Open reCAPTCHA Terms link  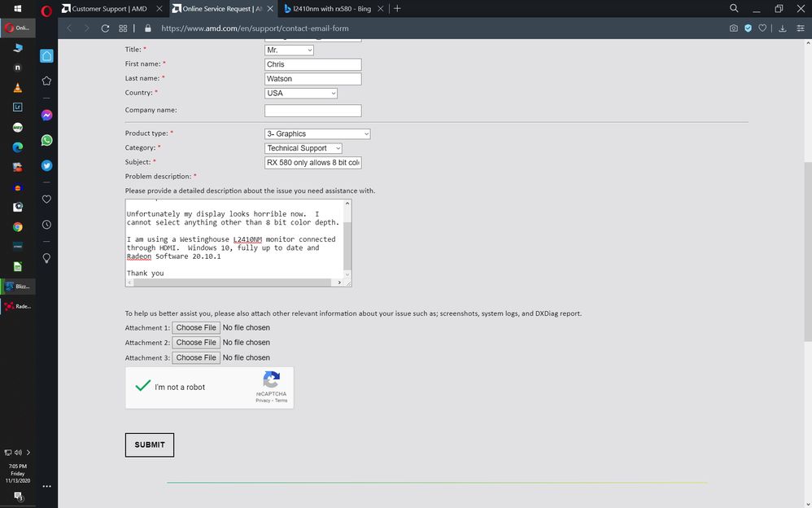pos(281,401)
